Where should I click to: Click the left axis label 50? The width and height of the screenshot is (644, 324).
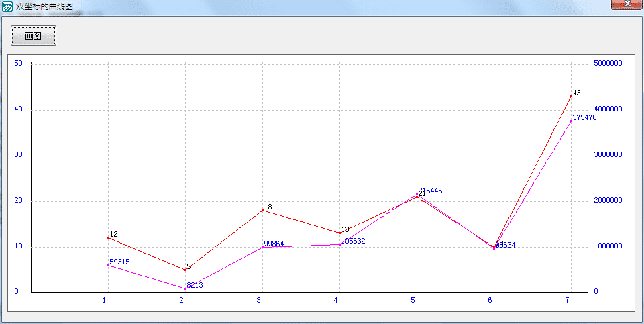coord(18,64)
